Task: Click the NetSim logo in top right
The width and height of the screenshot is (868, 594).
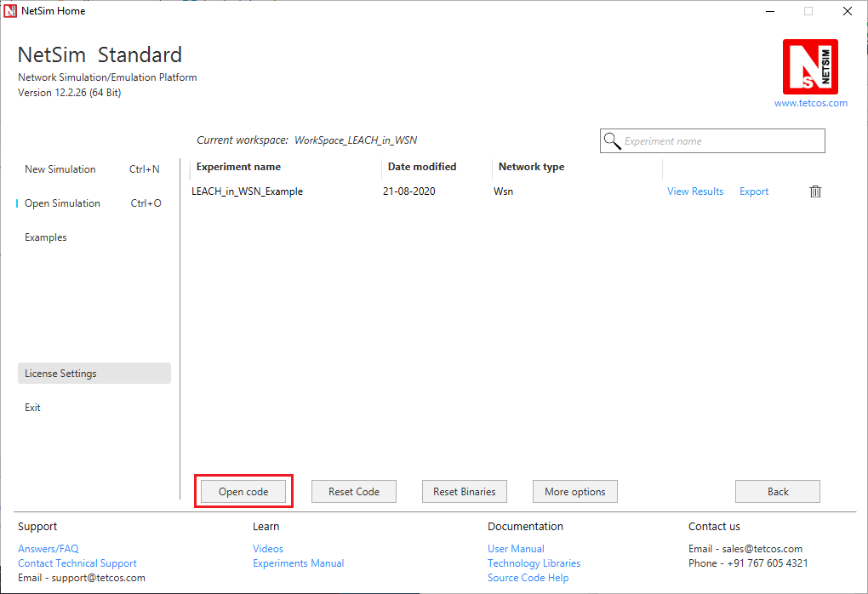Action: click(x=810, y=67)
